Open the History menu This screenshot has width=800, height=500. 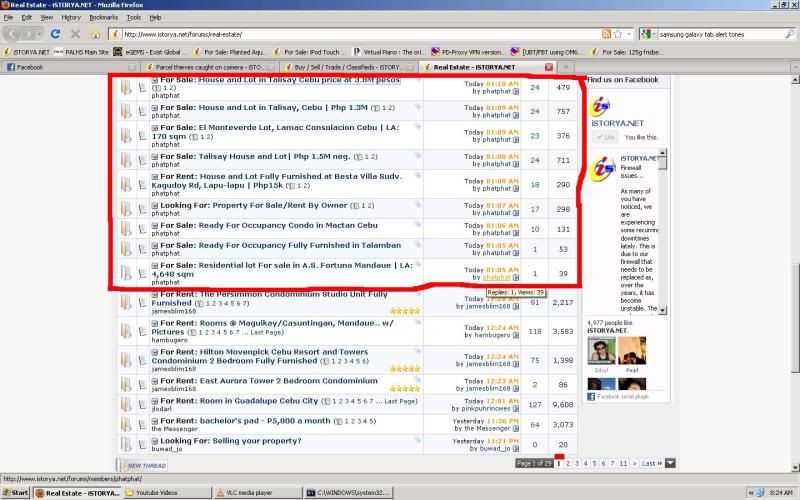pos(71,17)
